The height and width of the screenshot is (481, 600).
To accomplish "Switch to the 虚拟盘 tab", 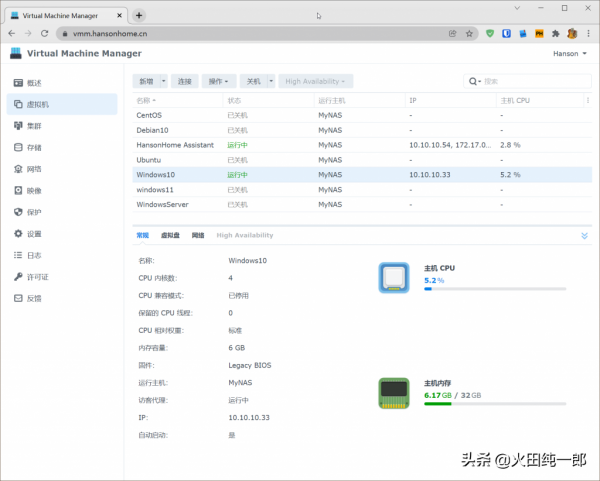I will tap(170, 236).
